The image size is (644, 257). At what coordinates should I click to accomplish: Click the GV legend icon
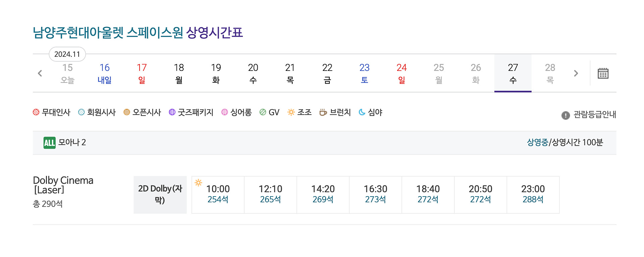(x=263, y=112)
